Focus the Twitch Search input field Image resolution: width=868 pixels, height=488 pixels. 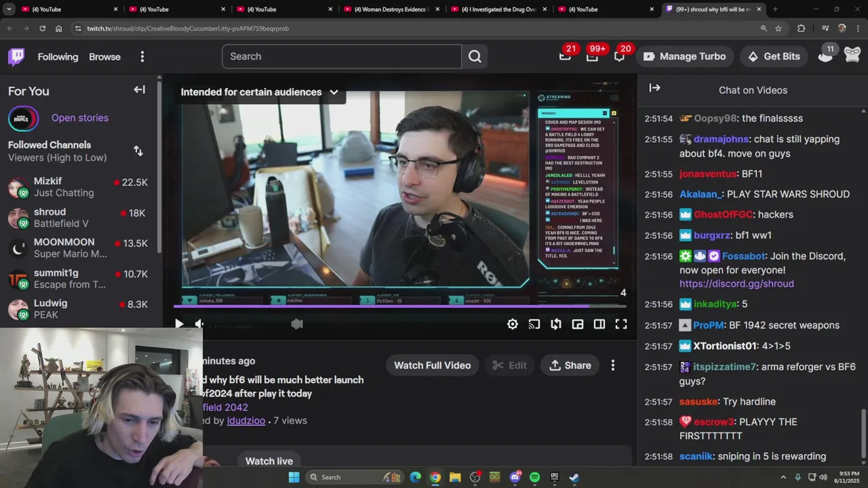[x=342, y=56]
